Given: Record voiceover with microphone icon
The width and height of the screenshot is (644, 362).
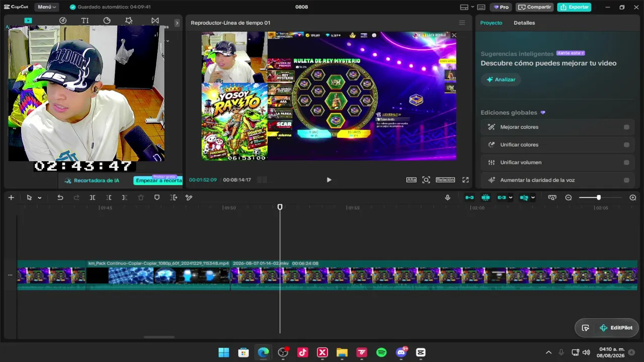Looking at the screenshot, I should tap(447, 198).
